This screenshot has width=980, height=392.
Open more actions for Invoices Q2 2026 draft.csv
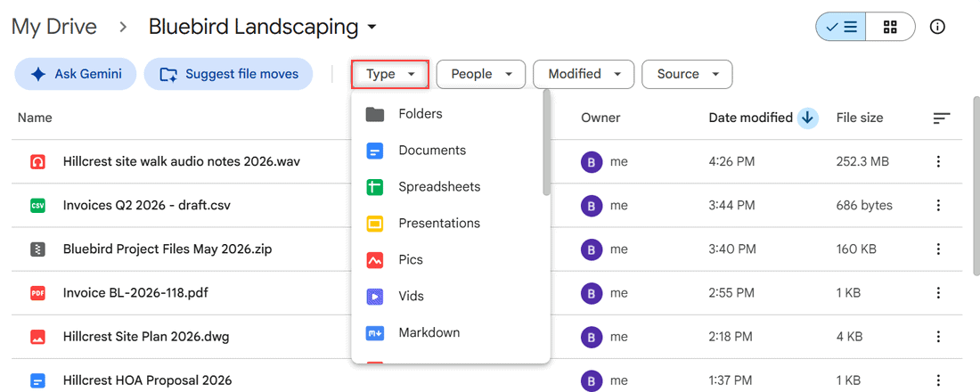(937, 206)
